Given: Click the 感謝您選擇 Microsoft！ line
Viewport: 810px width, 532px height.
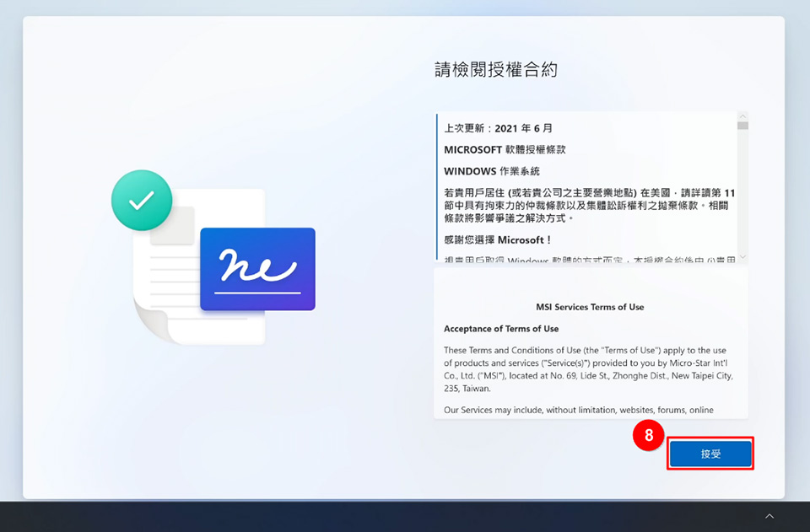Looking at the screenshot, I should click(x=498, y=239).
